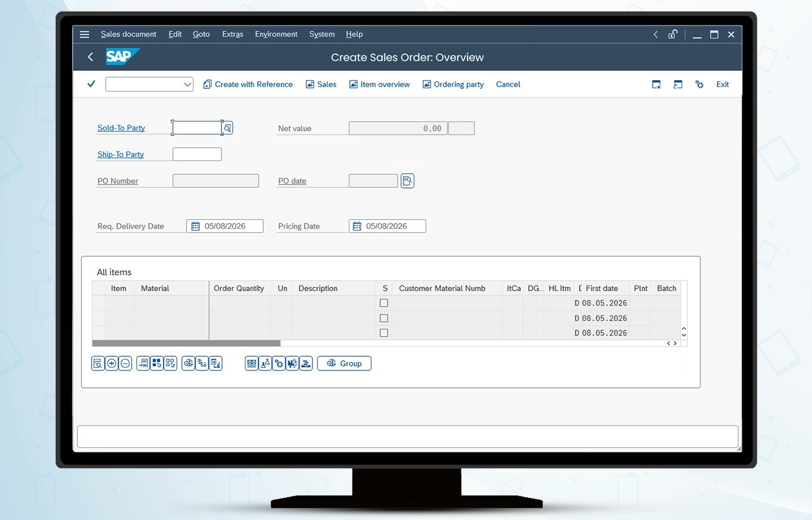Open Item overview
The width and height of the screenshot is (812, 520).
click(379, 84)
